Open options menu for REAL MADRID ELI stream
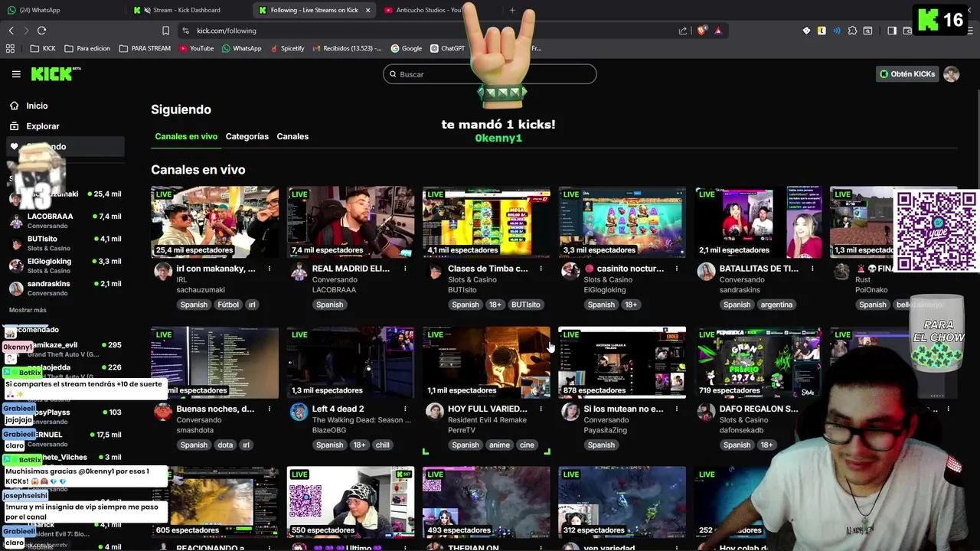The width and height of the screenshot is (980, 551). click(405, 269)
